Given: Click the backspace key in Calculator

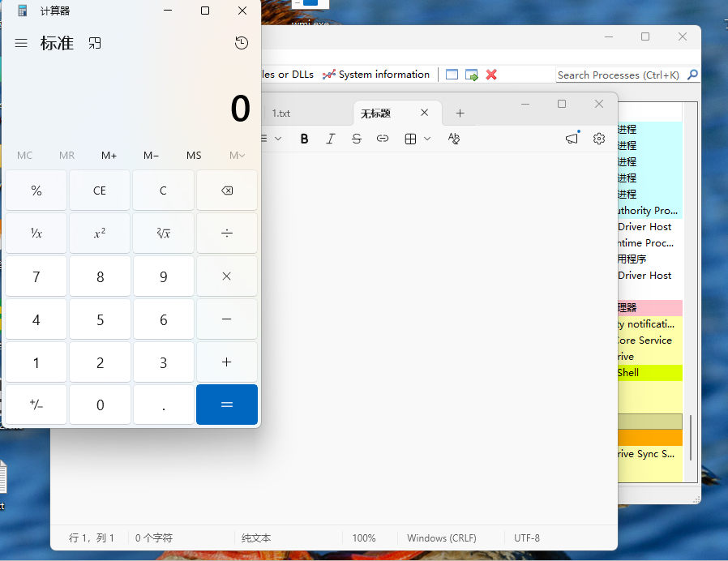Looking at the screenshot, I should pyautogui.click(x=227, y=191).
